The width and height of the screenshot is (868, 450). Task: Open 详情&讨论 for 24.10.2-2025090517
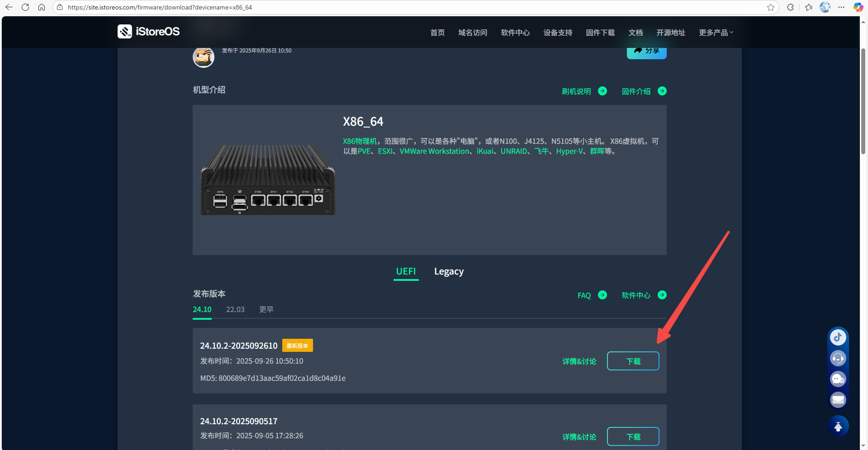point(579,437)
